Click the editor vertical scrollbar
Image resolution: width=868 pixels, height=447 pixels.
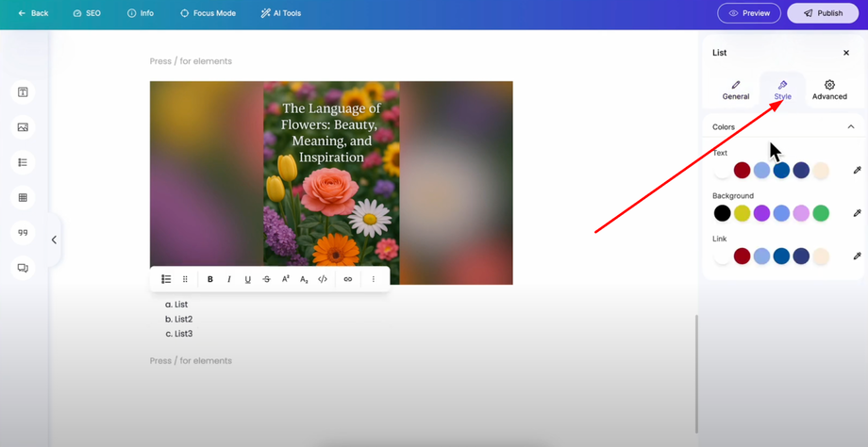pyautogui.click(x=696, y=374)
